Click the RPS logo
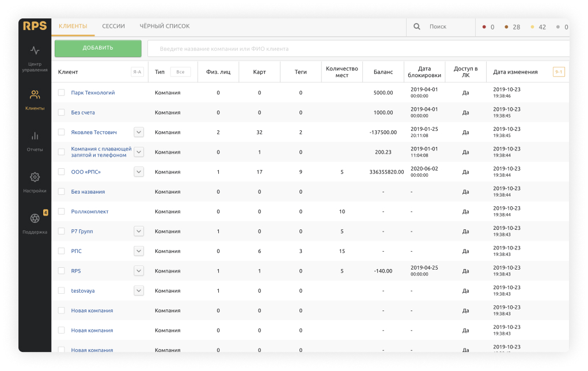 pyautogui.click(x=35, y=26)
